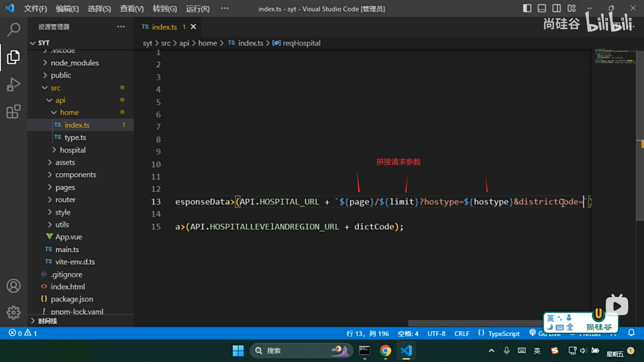Open the Manage settings gear icon
Screen dimensions: 644x362
[x=13, y=313]
